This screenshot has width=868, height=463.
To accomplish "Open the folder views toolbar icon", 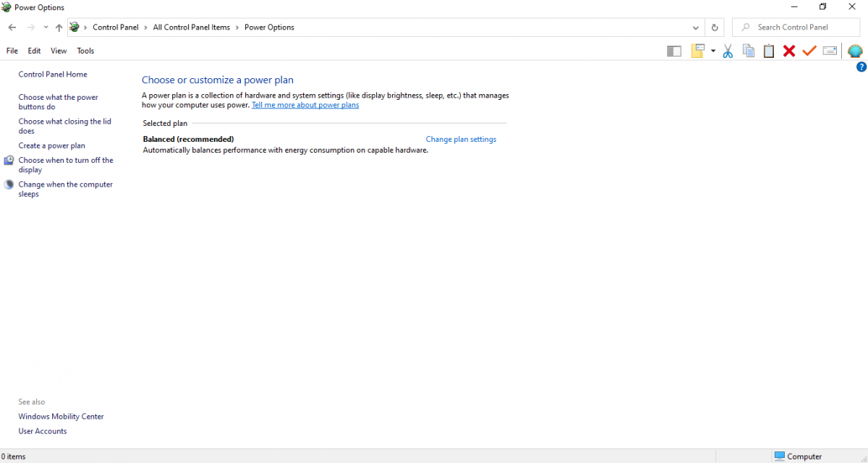I will point(698,51).
